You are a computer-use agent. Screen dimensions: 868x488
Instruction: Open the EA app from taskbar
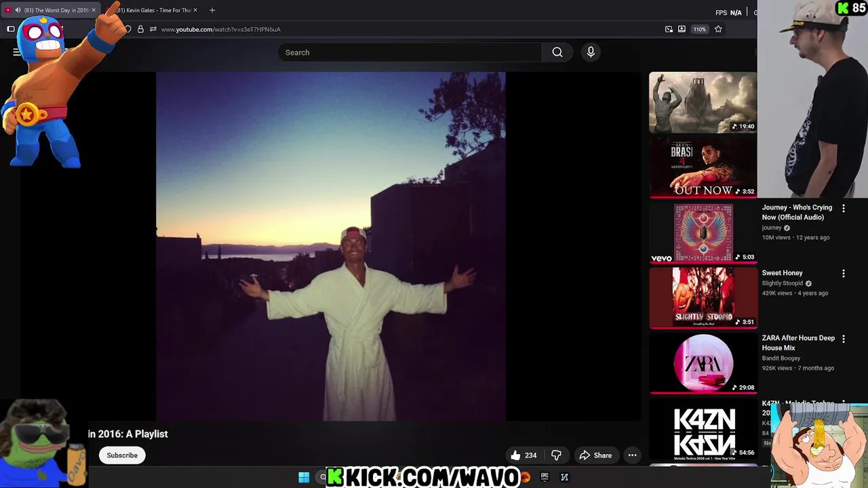525,477
